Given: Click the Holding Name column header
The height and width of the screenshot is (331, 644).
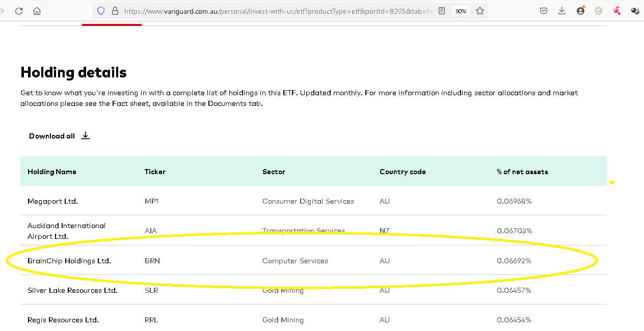Looking at the screenshot, I should pos(52,172).
